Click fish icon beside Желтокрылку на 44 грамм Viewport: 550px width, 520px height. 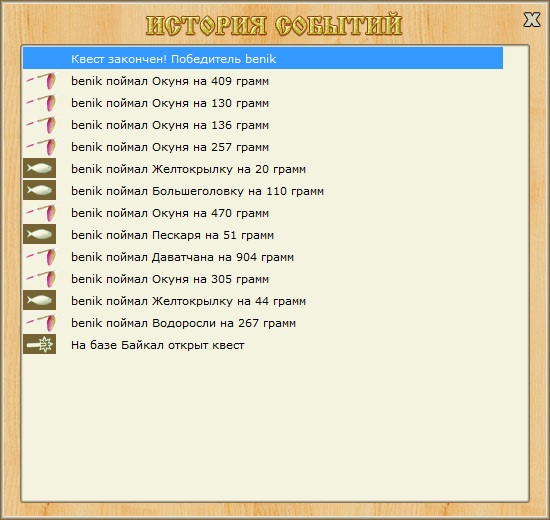click(x=40, y=300)
